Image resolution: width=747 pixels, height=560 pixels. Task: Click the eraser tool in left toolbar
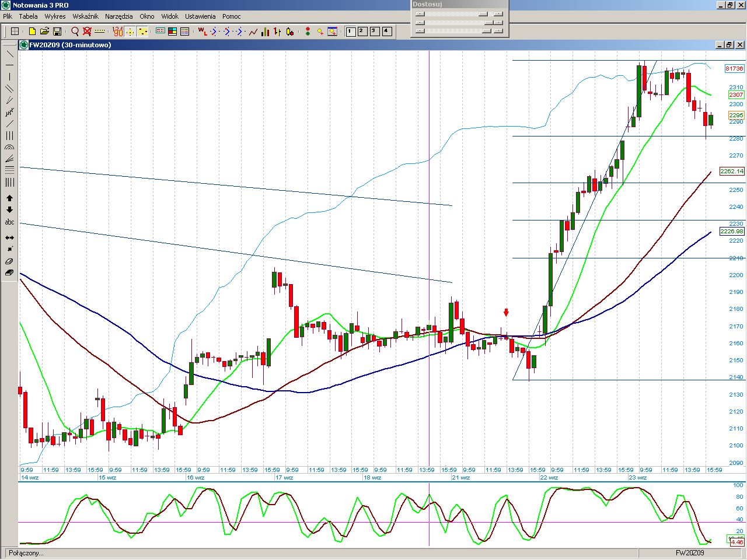[x=9, y=261]
